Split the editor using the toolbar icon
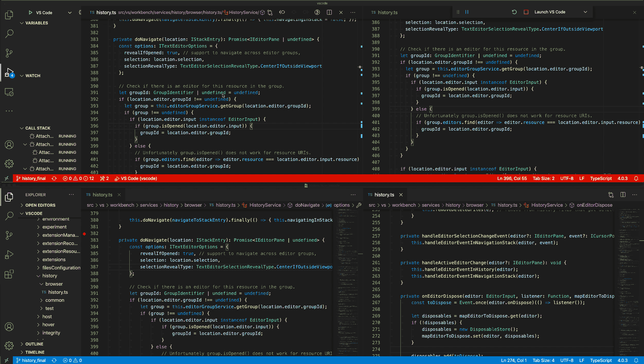Viewport: 644px width, 364px height. coord(329,12)
